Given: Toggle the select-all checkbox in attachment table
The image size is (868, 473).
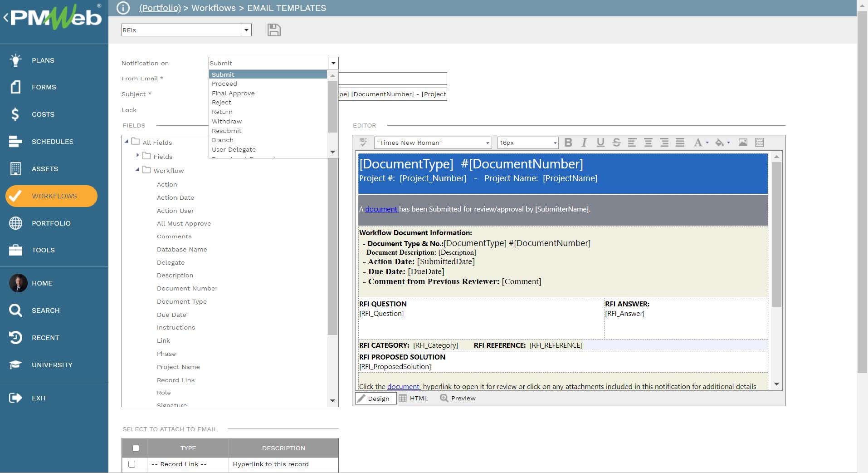Looking at the screenshot, I should pos(135,448).
